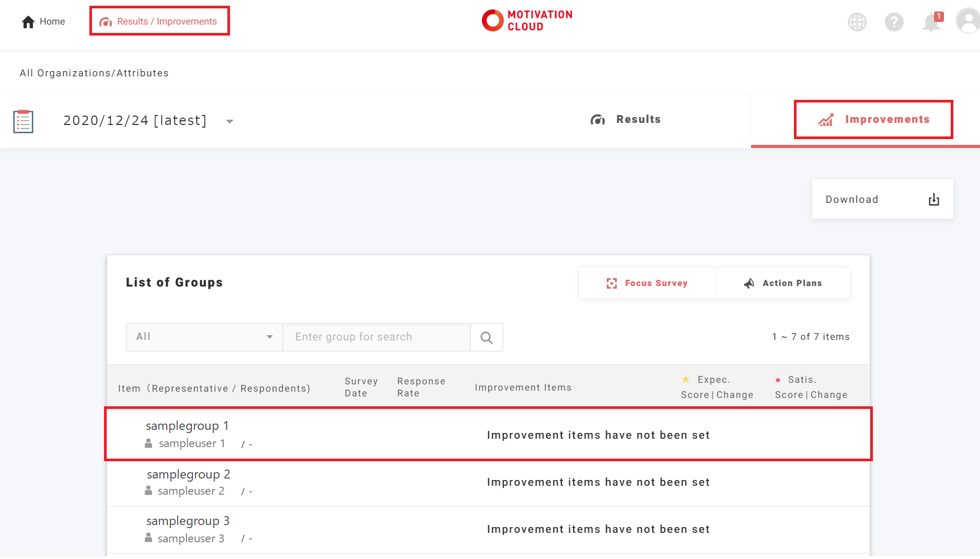
Task: Open Action Plans
Action: 783,283
